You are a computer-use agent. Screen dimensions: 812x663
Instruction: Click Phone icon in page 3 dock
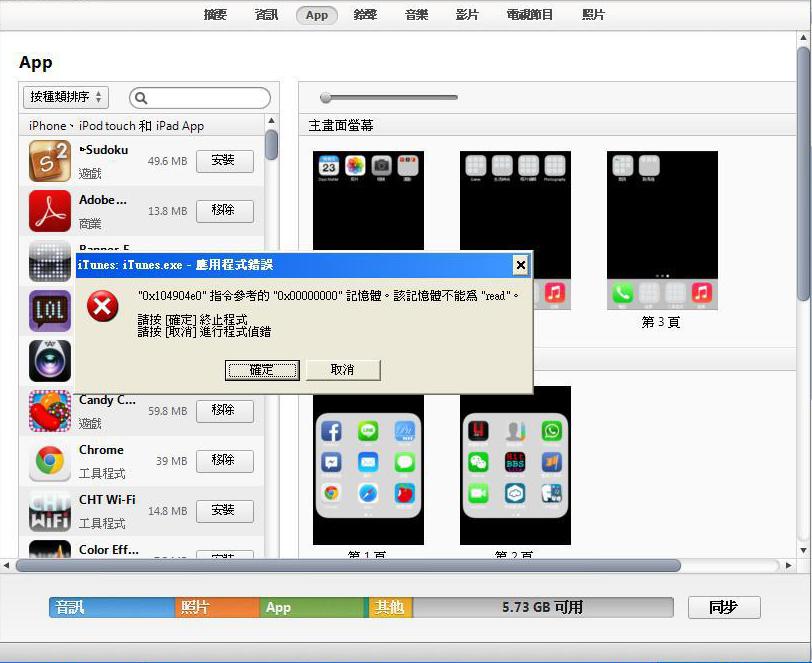point(622,293)
